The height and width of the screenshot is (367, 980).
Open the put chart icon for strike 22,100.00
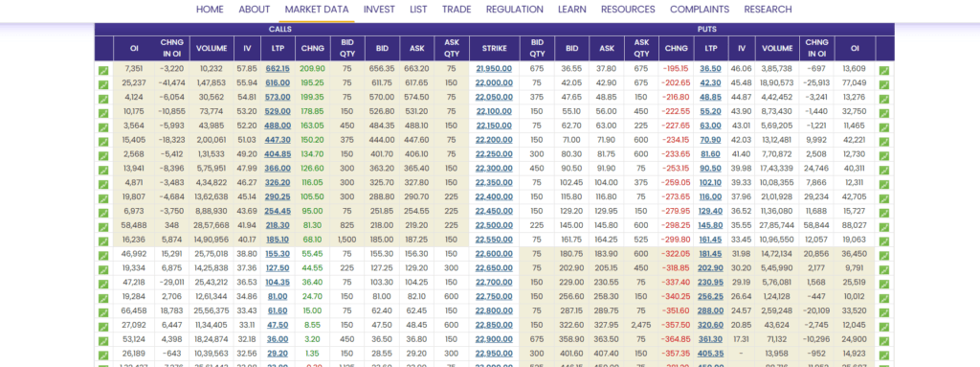point(883,113)
